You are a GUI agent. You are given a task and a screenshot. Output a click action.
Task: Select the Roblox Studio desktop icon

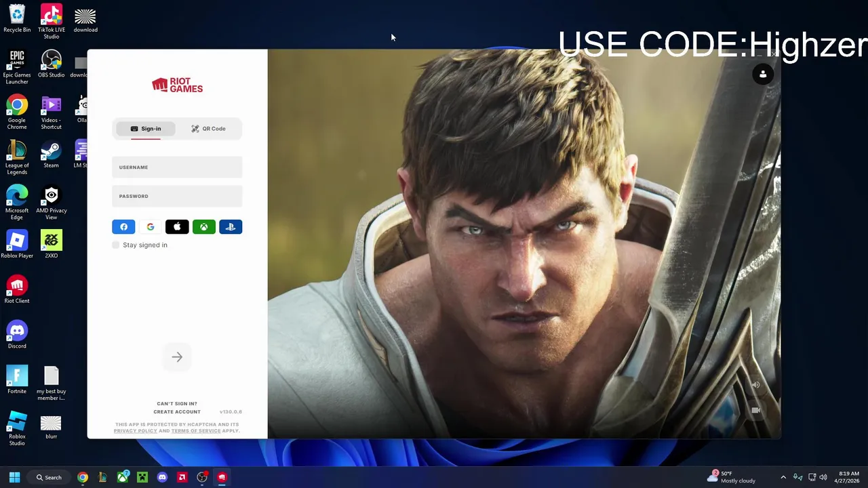[17, 428]
